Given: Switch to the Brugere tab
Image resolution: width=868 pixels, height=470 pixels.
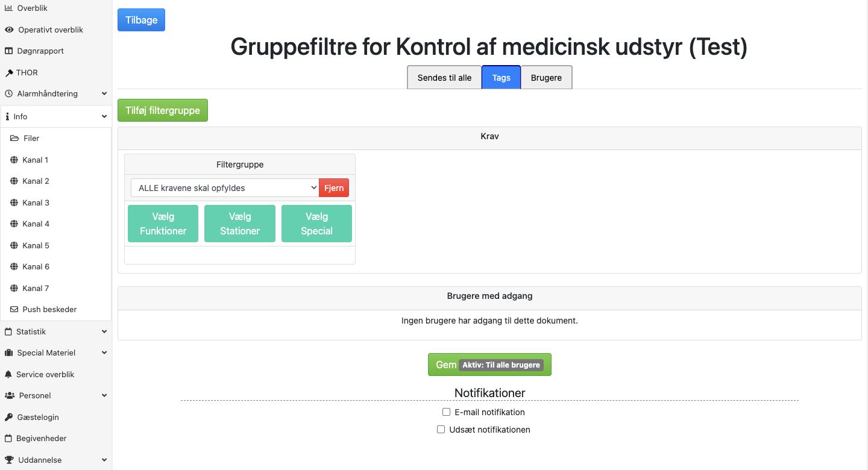Looking at the screenshot, I should [546, 78].
